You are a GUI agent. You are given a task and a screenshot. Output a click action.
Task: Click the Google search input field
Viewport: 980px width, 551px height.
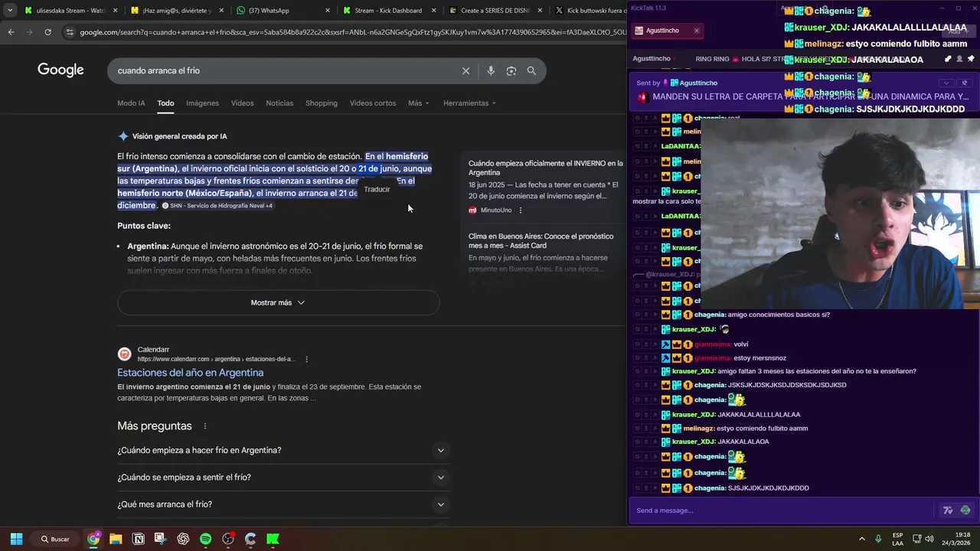point(283,70)
